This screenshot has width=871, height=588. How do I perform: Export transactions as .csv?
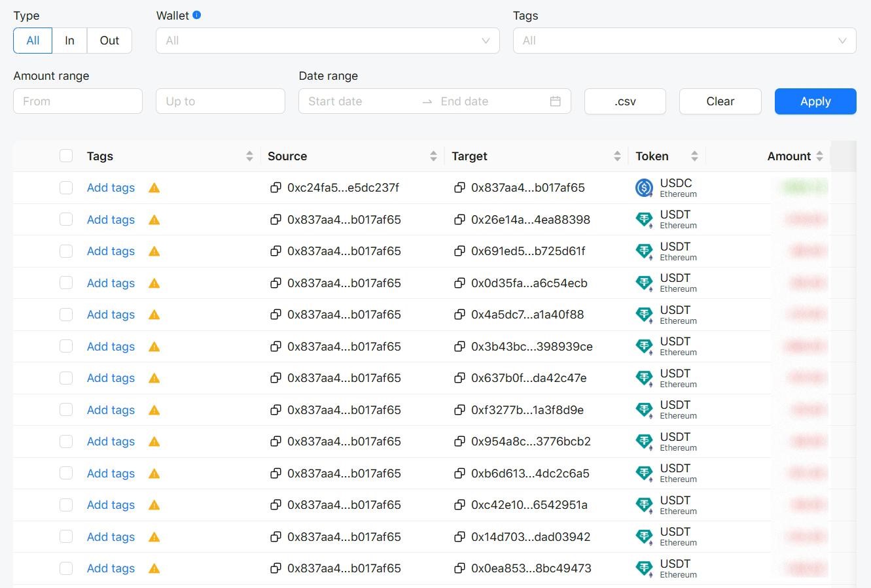click(625, 101)
